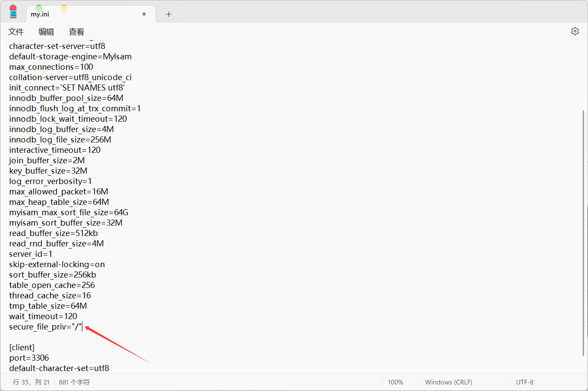Open the 文件 menu
Viewport: 588px width, 391px height.
tap(16, 32)
